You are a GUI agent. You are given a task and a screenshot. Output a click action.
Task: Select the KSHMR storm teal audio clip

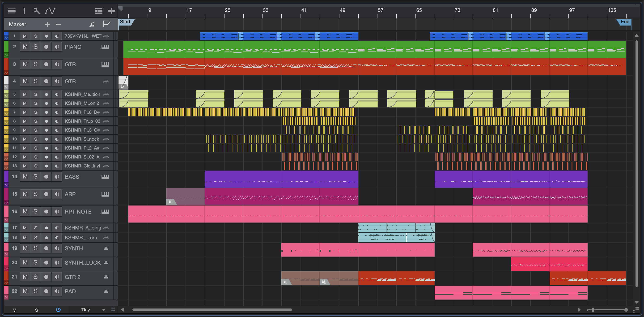(396, 238)
